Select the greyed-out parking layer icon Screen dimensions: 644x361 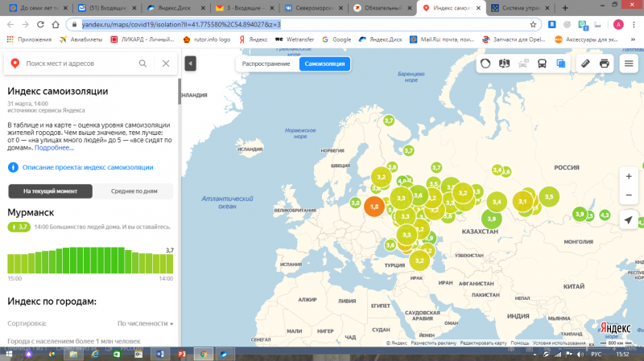523,64
